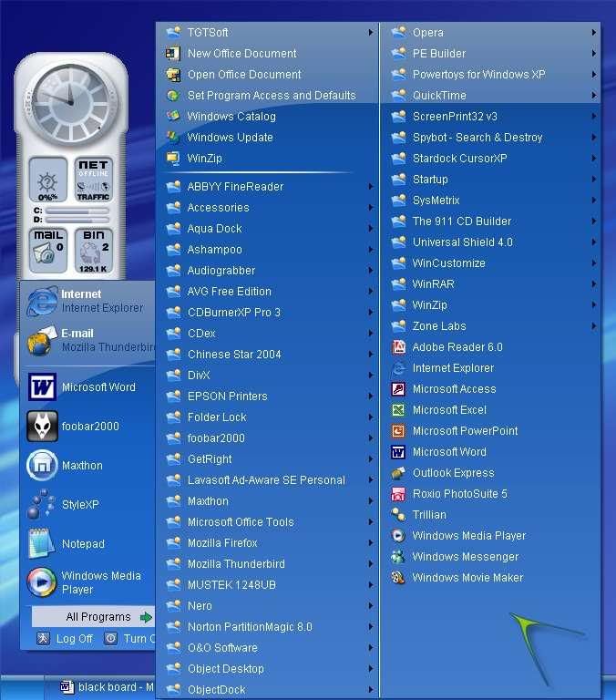Select "The 911 CD Builder" entry

point(491,221)
